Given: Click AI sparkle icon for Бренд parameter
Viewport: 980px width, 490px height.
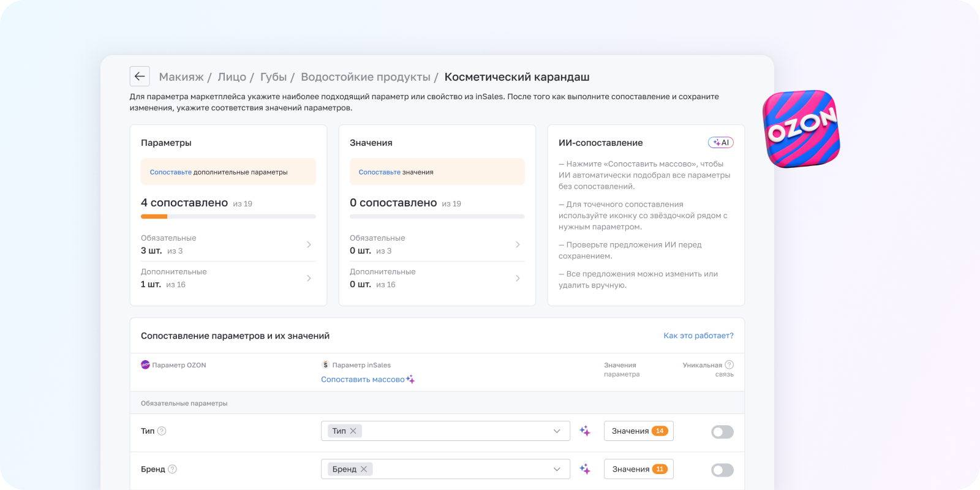Looking at the screenshot, I should click(585, 469).
